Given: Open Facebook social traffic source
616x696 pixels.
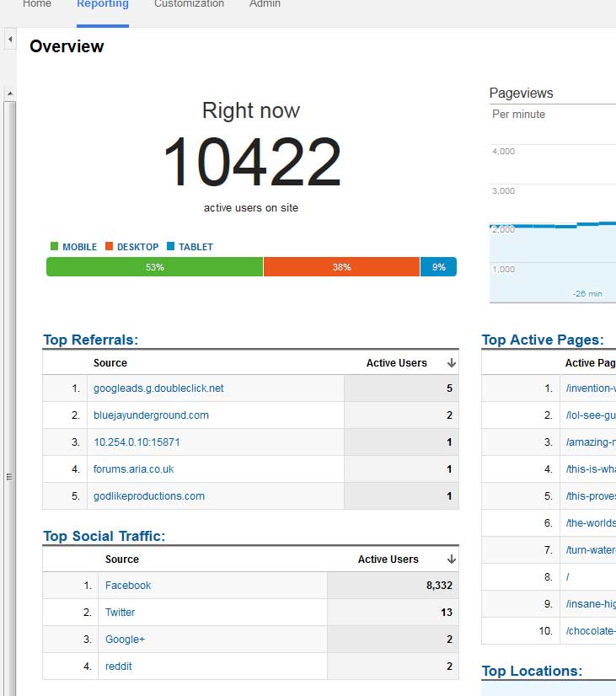Looking at the screenshot, I should click(128, 586).
